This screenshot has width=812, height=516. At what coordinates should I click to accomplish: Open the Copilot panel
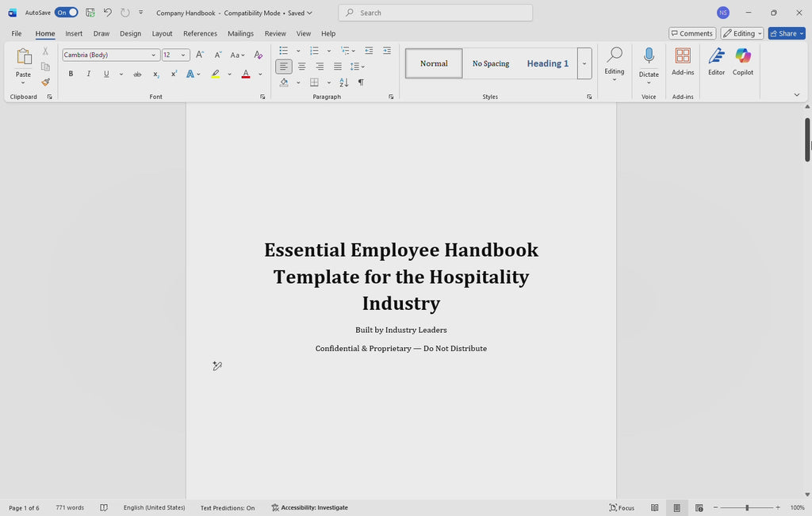742,63
